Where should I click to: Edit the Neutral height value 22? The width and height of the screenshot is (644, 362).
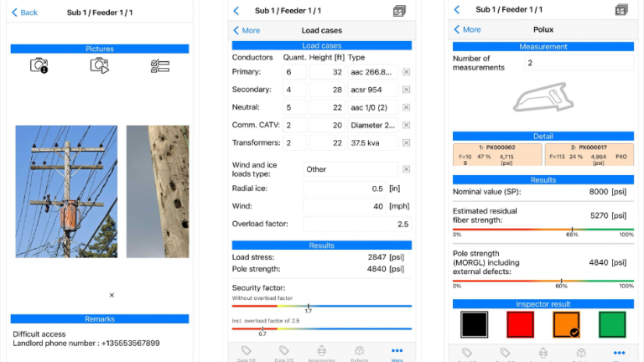coord(327,107)
